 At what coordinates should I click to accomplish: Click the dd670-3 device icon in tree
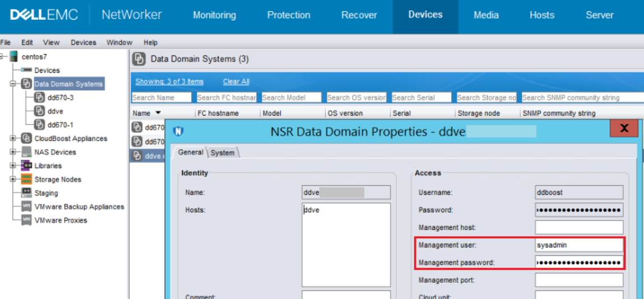point(39,98)
